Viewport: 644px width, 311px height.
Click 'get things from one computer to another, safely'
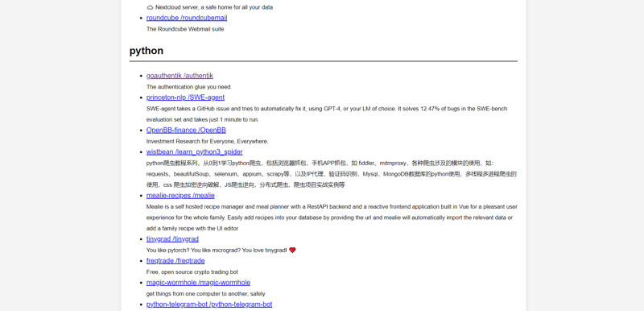pyautogui.click(x=205, y=294)
